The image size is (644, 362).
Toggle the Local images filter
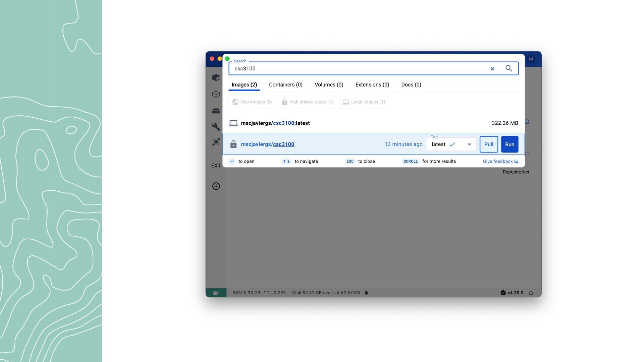(364, 102)
